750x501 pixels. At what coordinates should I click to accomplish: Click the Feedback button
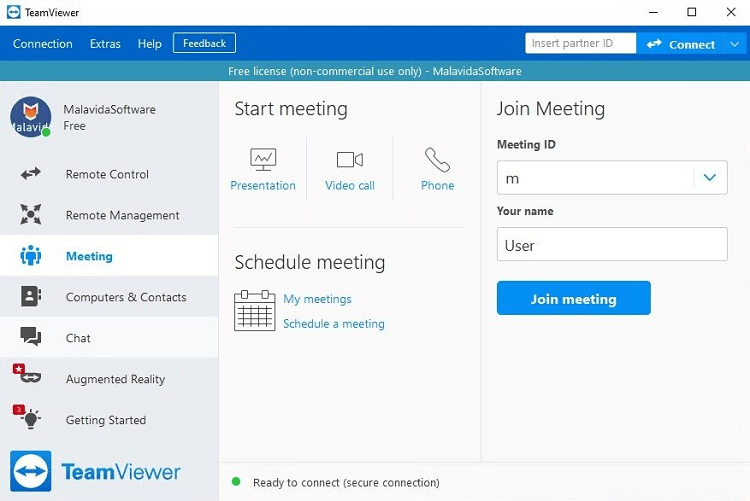coord(204,43)
